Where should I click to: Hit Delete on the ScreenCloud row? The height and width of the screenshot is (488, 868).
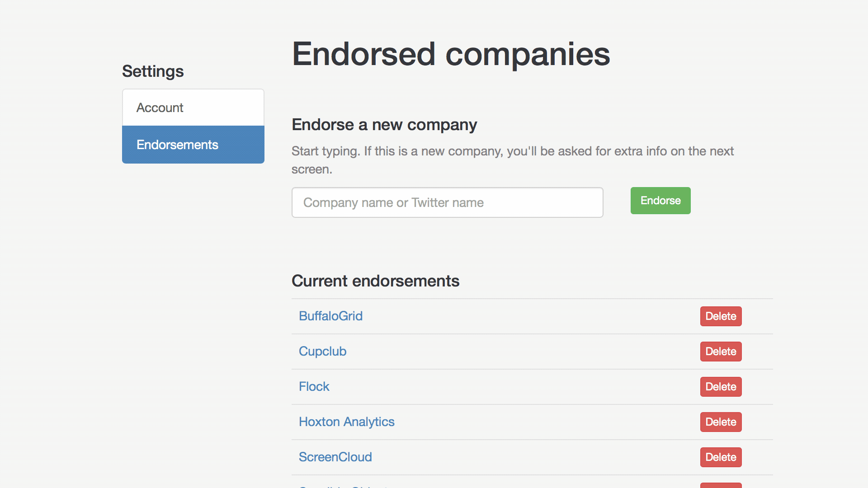[x=721, y=457]
